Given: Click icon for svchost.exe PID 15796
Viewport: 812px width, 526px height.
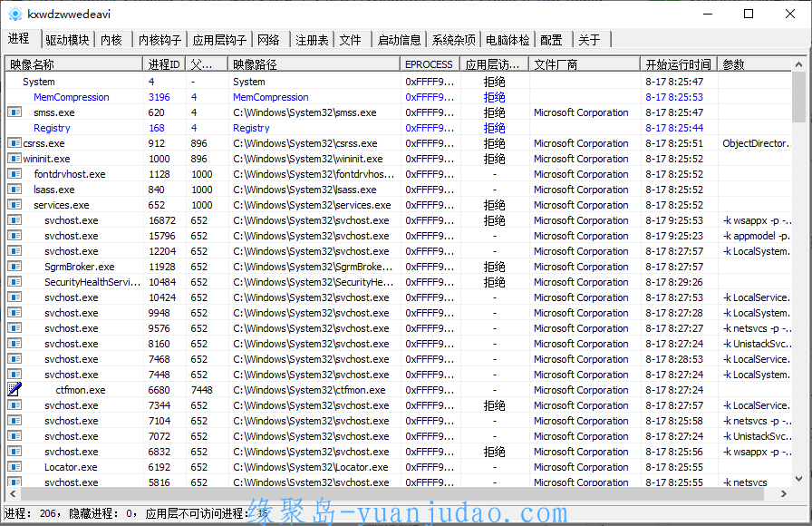Looking at the screenshot, I should (x=14, y=235).
